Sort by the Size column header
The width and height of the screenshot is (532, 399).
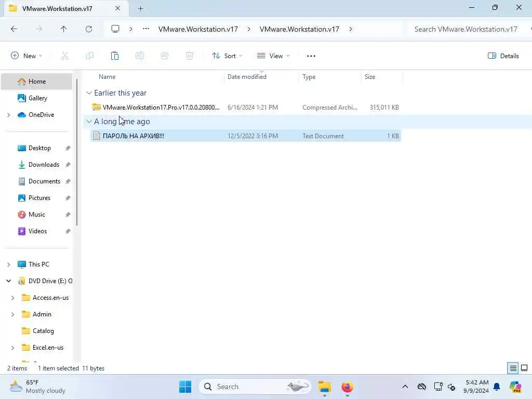click(x=369, y=77)
